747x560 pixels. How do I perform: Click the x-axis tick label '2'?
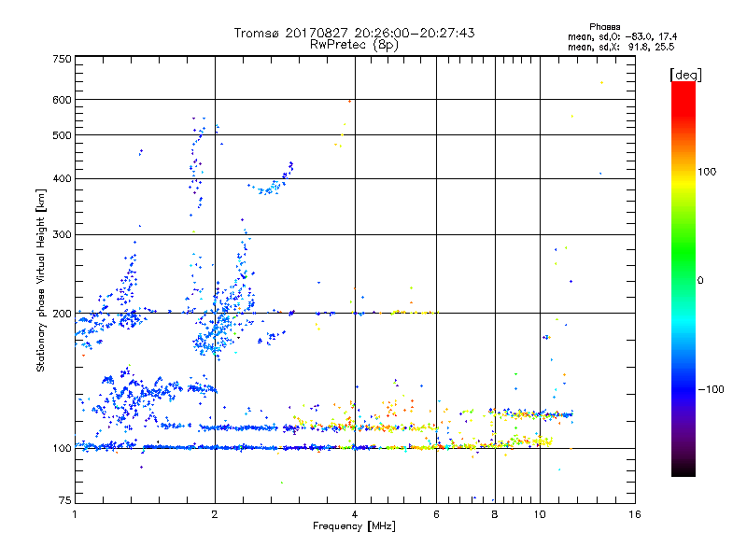tap(215, 514)
